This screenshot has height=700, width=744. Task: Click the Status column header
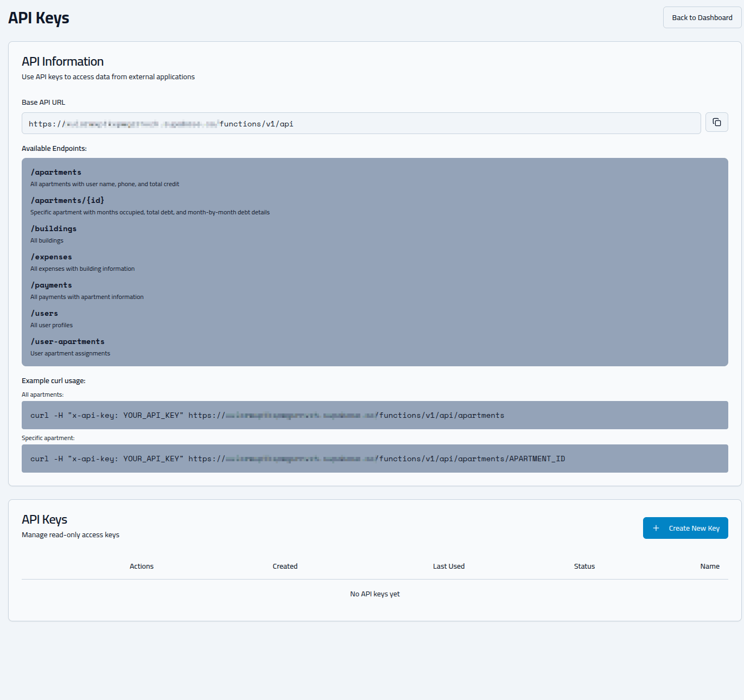[x=584, y=566]
